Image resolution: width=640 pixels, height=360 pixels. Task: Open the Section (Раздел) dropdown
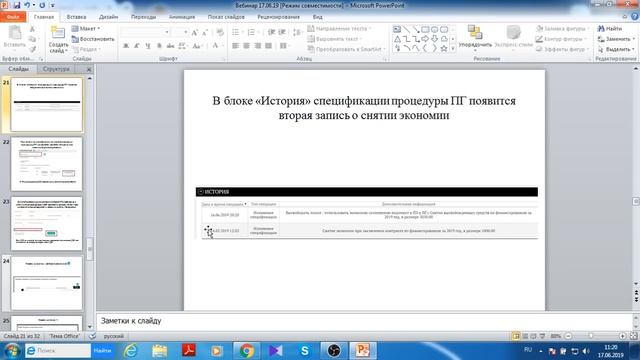(86, 49)
